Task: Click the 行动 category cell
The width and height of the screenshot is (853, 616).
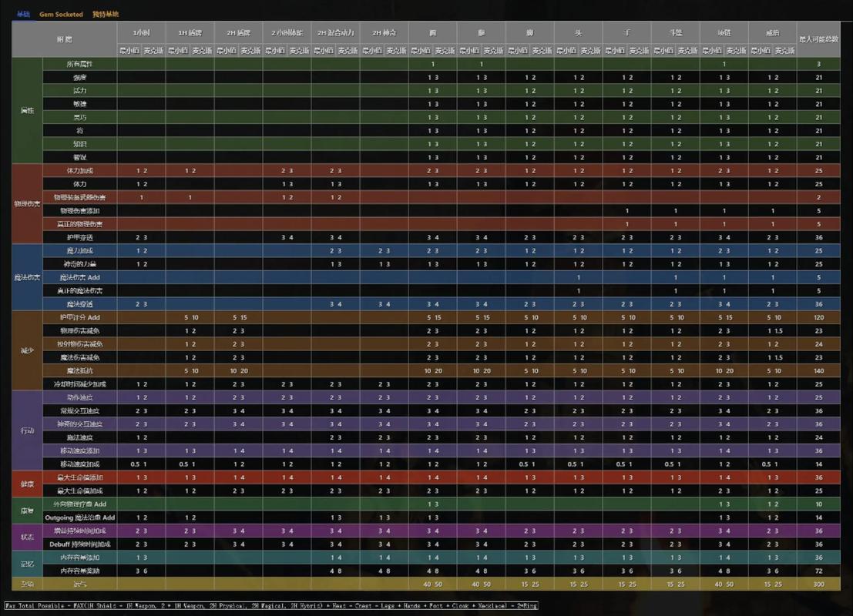Action: click(27, 430)
